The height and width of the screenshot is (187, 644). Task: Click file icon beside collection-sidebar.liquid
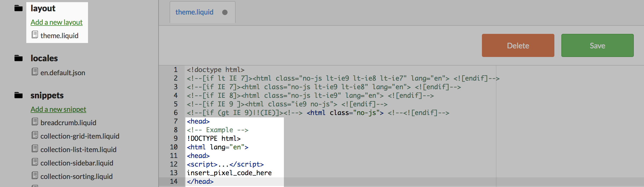pyautogui.click(x=35, y=162)
